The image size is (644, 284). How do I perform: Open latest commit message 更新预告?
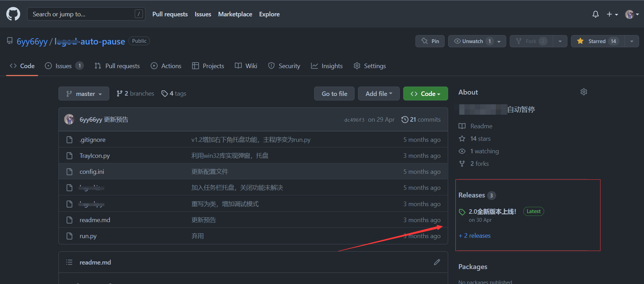[x=116, y=120]
